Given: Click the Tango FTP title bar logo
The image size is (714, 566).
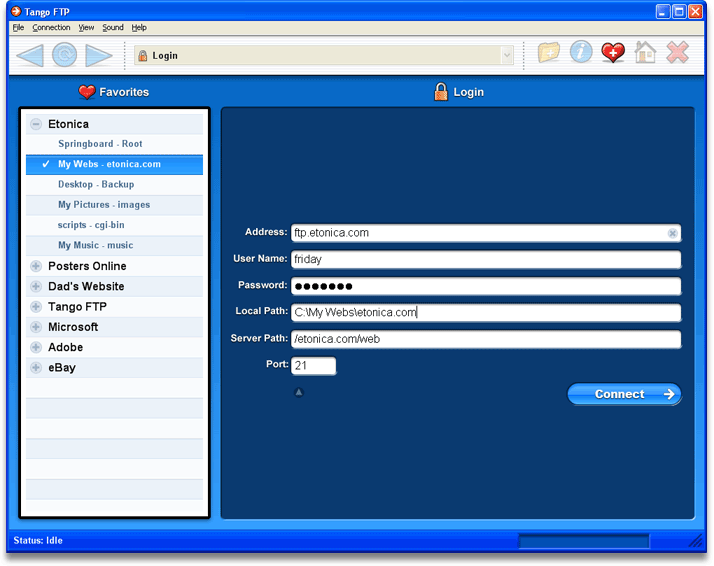Looking at the screenshot, I should tap(16, 11).
